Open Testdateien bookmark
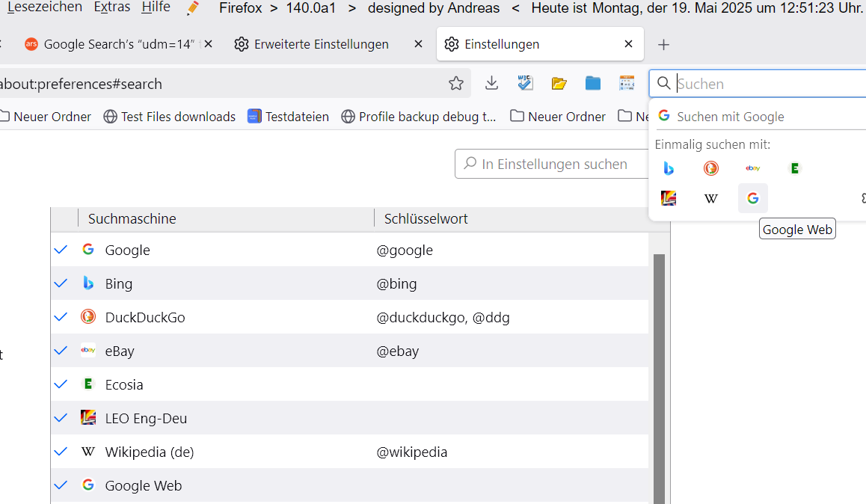 pyautogui.click(x=289, y=117)
